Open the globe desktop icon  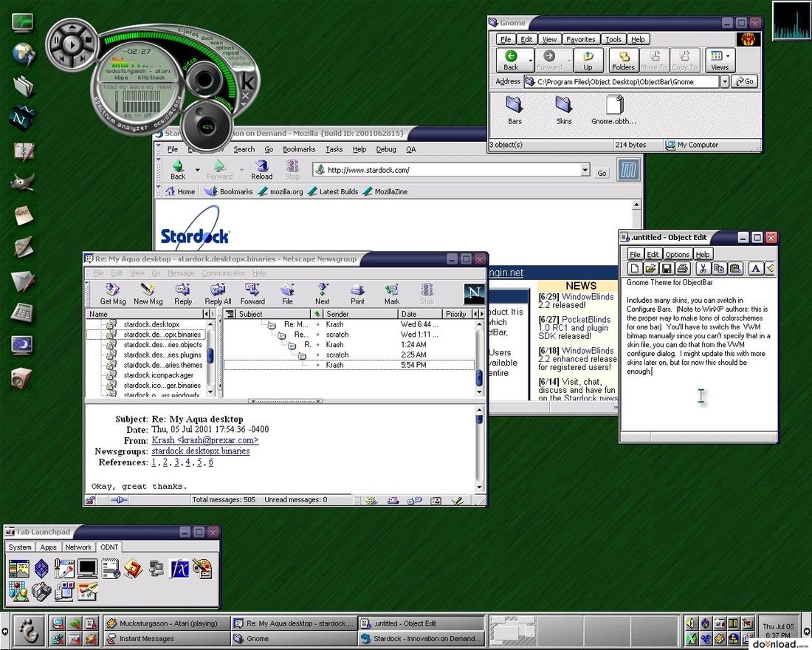(23, 54)
